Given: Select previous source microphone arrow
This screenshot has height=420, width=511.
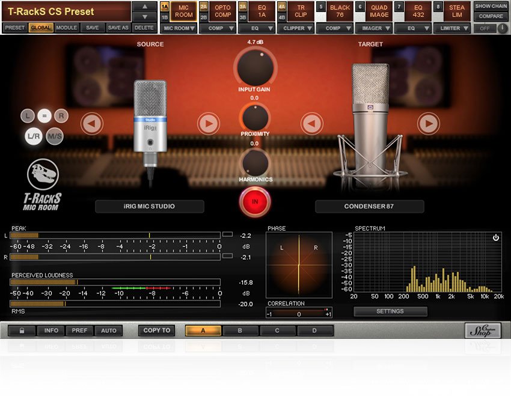Looking at the screenshot, I should click(92, 124).
